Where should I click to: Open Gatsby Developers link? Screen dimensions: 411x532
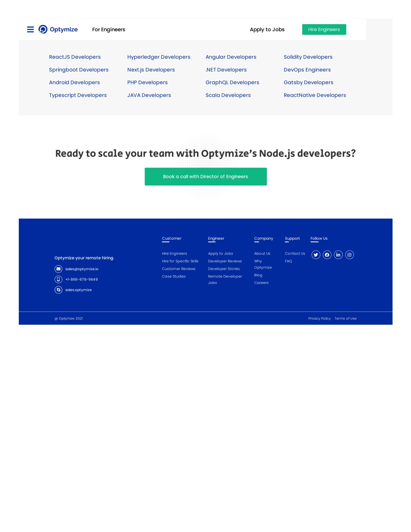[309, 83]
